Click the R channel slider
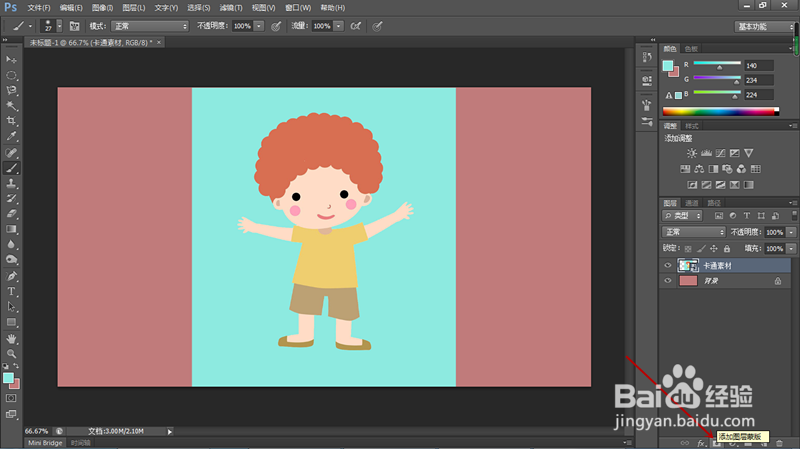Viewport: 800px width, 449px height. coord(717,64)
